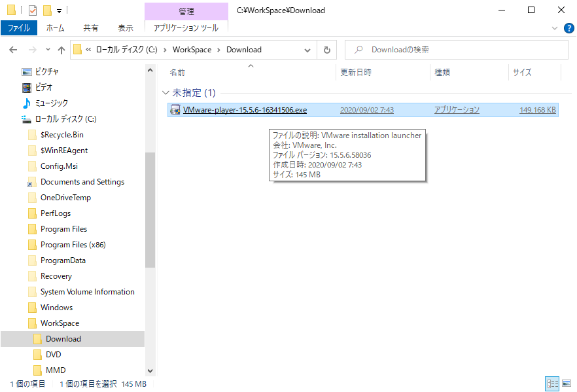Click the navigation pane scrollbar thumb
Image resolution: width=577 pixels, height=392 pixels.
[150, 210]
